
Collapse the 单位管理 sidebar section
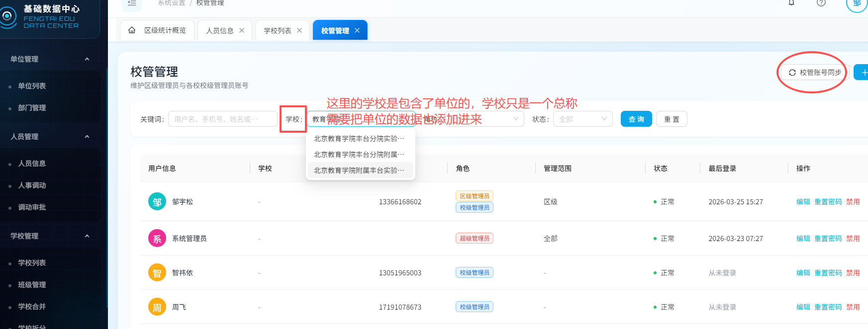click(87, 59)
